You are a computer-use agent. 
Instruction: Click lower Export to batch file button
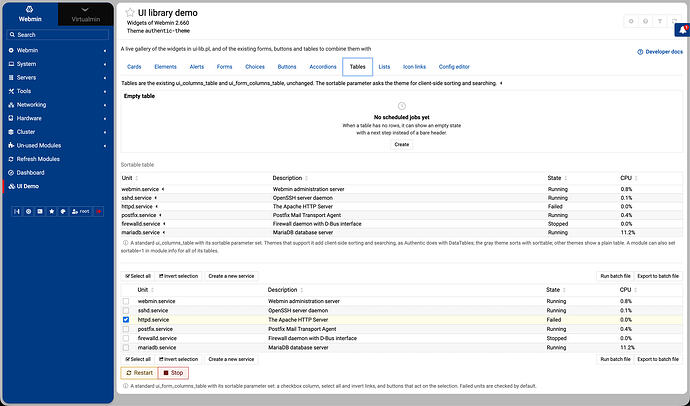click(x=658, y=359)
